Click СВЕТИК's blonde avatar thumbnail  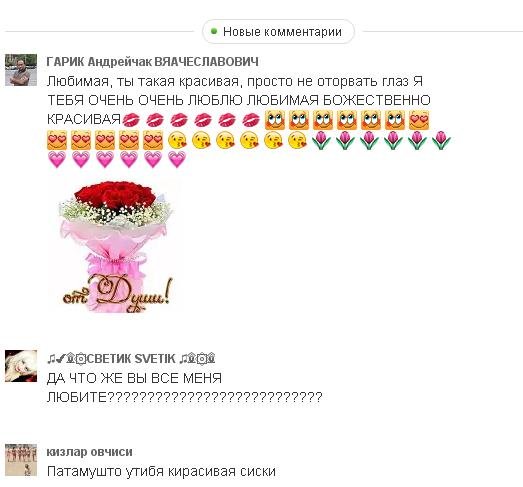[21, 366]
